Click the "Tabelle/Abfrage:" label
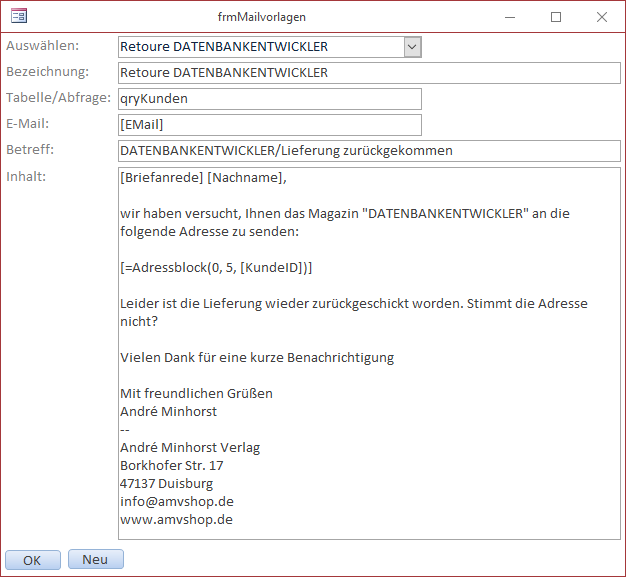Image resolution: width=626 pixels, height=577 pixels. 58,98
